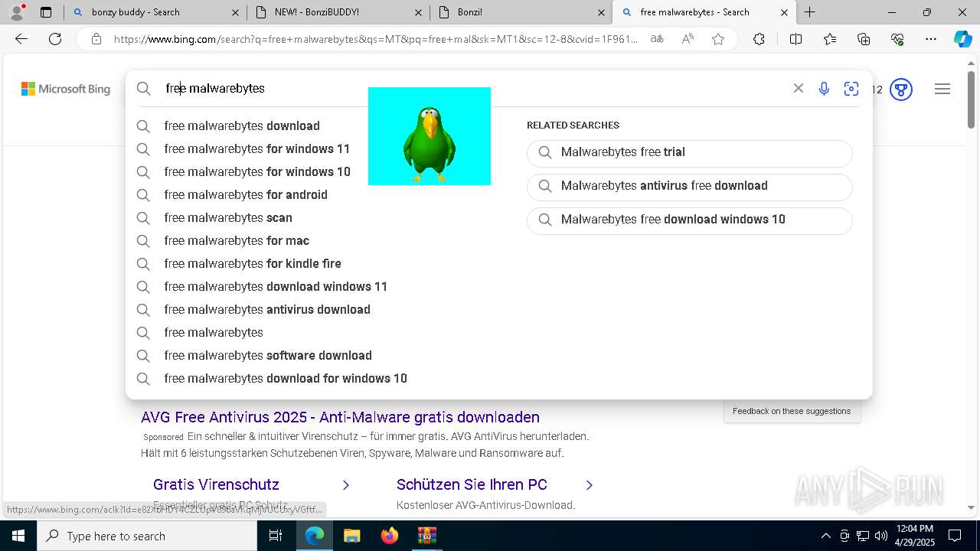Image resolution: width=980 pixels, height=551 pixels.
Task: Click the Bing search magnifier icon
Action: click(x=144, y=89)
